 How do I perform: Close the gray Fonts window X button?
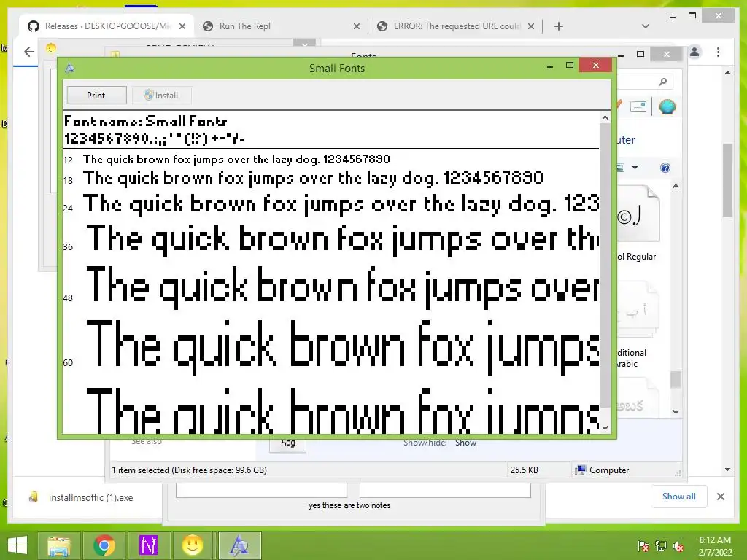click(667, 54)
